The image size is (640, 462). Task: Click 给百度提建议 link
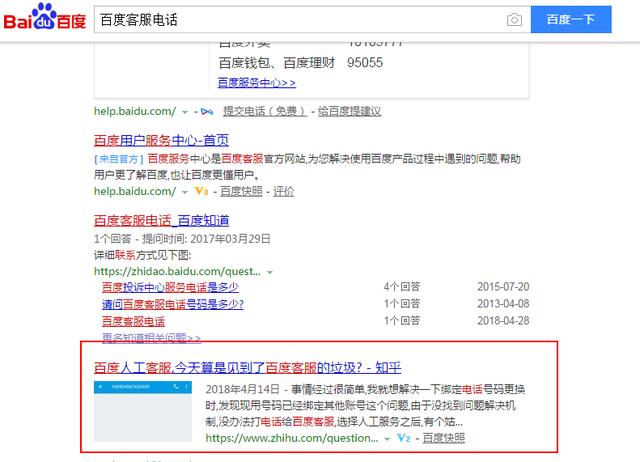click(x=349, y=111)
